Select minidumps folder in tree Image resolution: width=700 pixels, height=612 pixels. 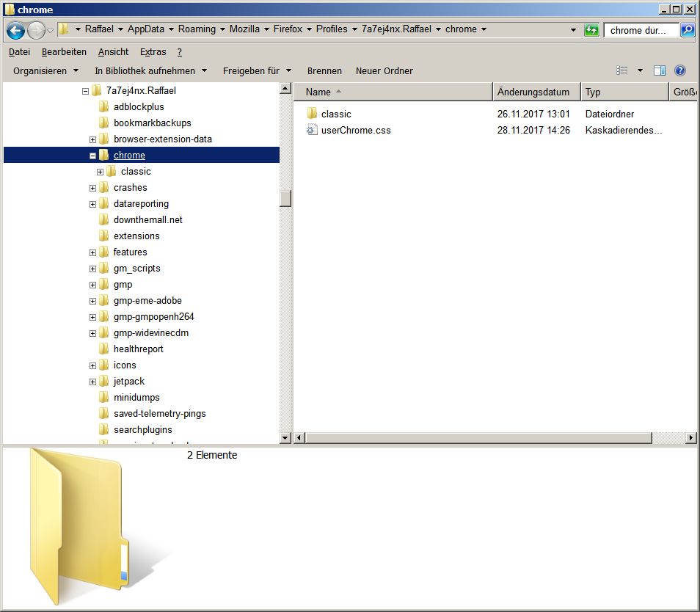tap(136, 397)
